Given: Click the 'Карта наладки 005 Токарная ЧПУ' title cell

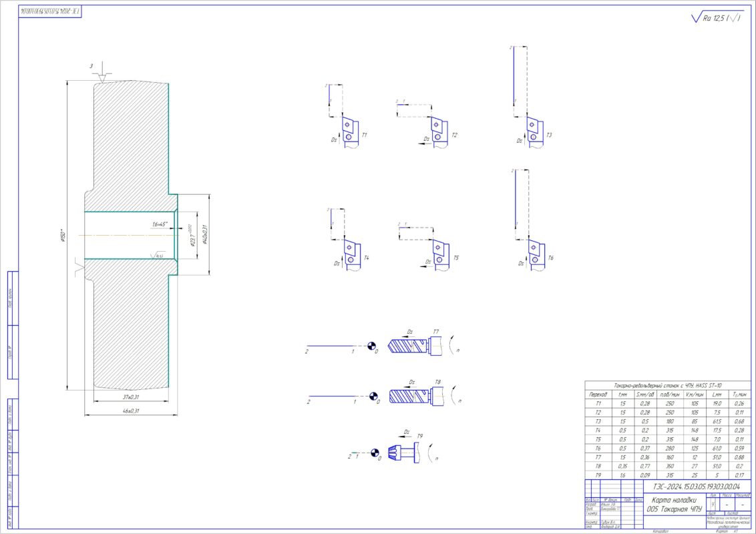Looking at the screenshot, I should click(x=675, y=505).
